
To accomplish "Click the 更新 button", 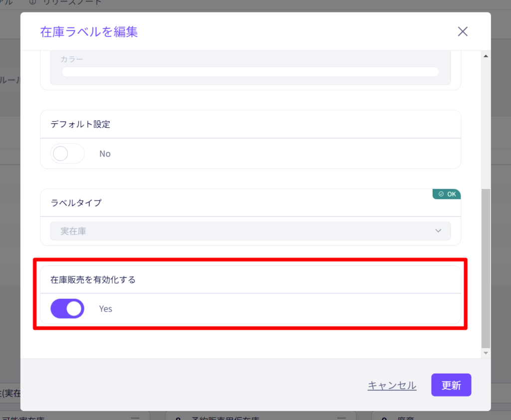I will pyautogui.click(x=451, y=385).
